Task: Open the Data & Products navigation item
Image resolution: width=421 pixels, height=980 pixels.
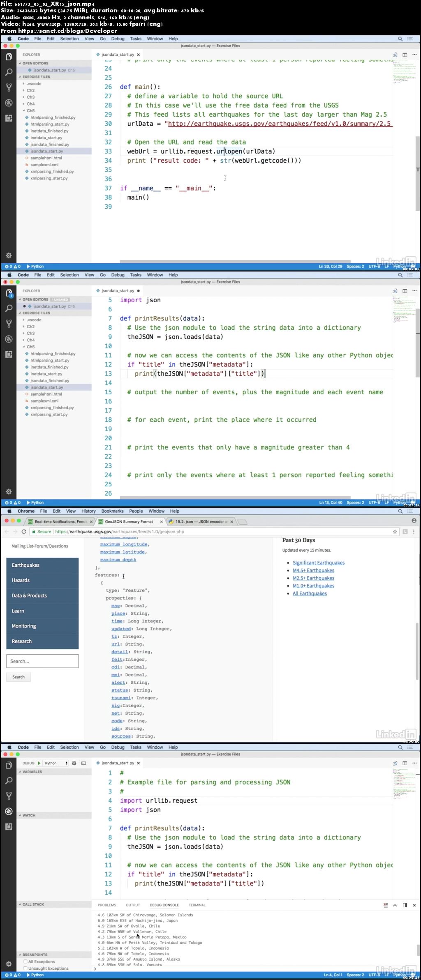Action: [42, 596]
